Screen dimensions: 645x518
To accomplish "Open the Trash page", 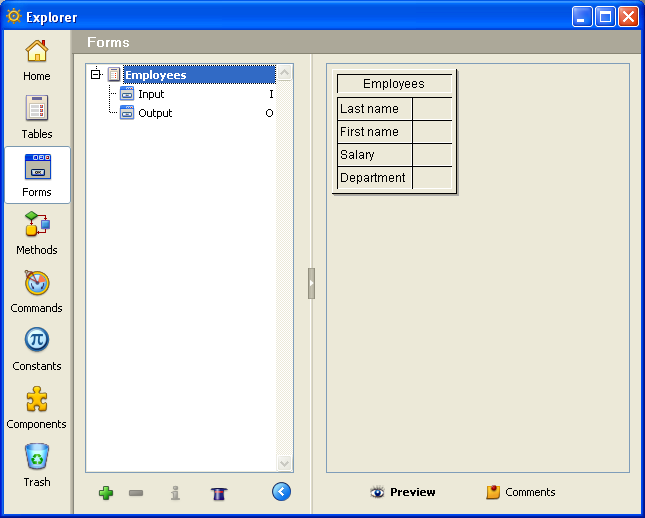I will click(x=37, y=465).
